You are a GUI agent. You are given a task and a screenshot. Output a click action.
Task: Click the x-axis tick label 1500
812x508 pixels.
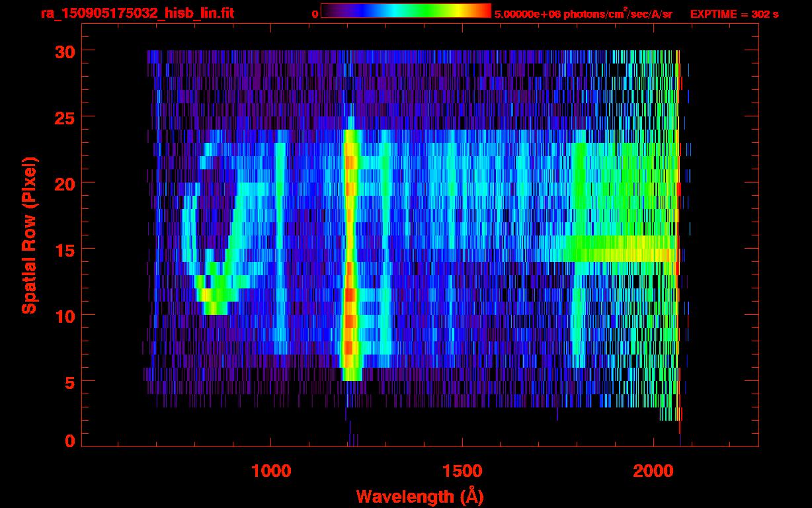pyautogui.click(x=462, y=471)
